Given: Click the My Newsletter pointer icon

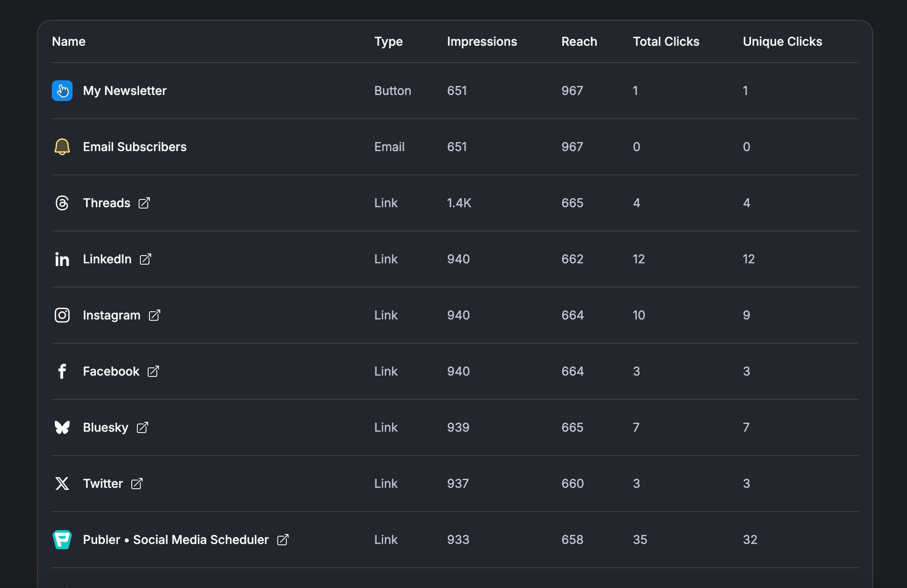Looking at the screenshot, I should click(x=62, y=91).
